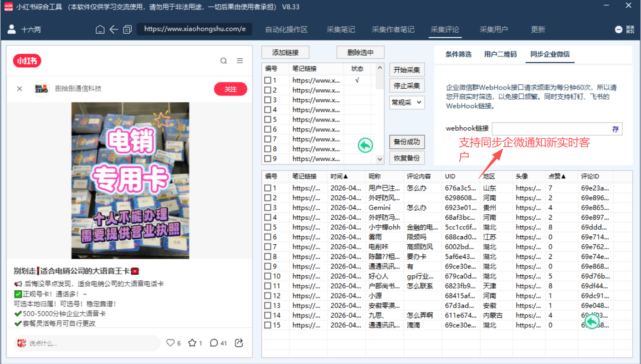Viewport: 641px width, 364px height.
Task: Switch to the 采集笔记 tab
Action: click(x=341, y=30)
